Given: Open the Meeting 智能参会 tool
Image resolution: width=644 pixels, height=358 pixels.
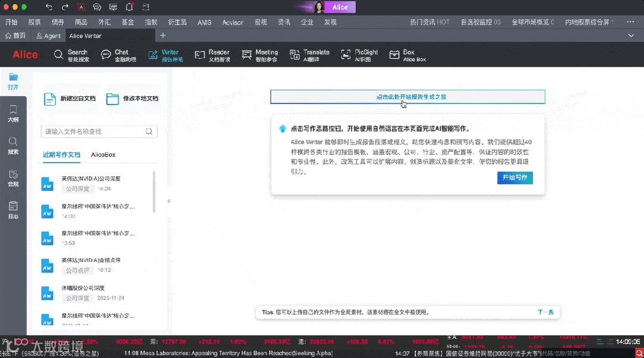Looking at the screenshot, I should point(260,54).
